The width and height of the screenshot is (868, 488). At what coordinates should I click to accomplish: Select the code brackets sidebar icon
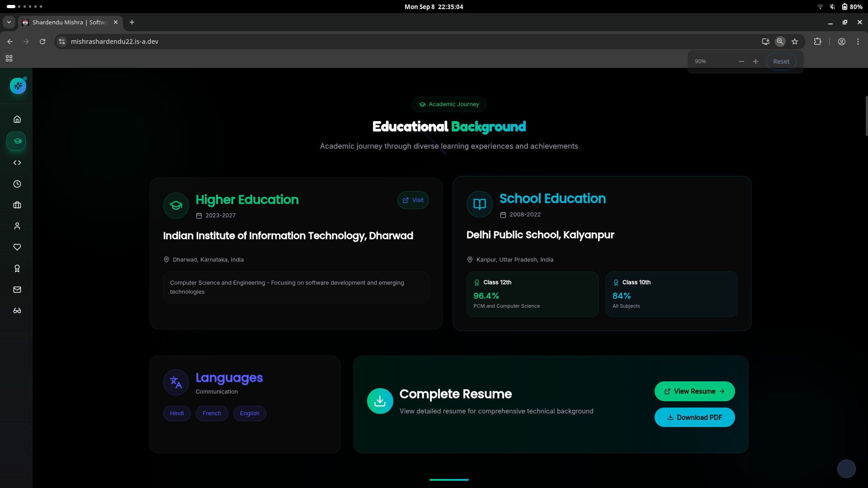17,163
